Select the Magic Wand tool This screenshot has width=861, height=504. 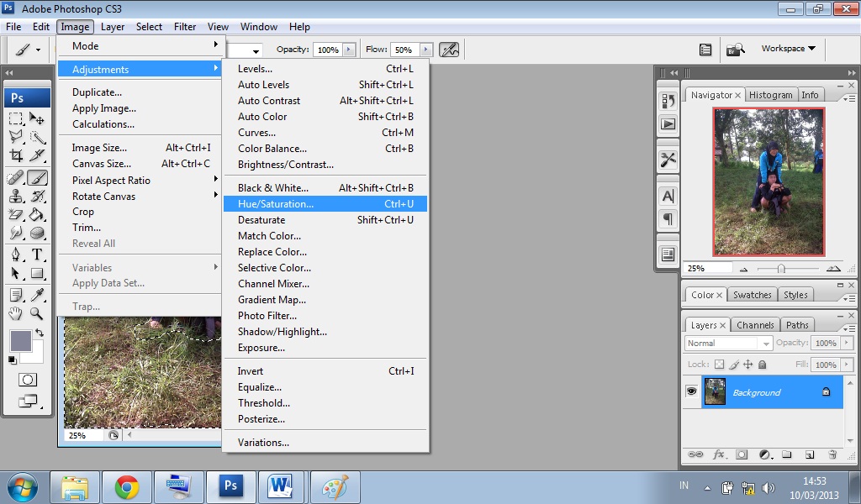pyautogui.click(x=37, y=137)
